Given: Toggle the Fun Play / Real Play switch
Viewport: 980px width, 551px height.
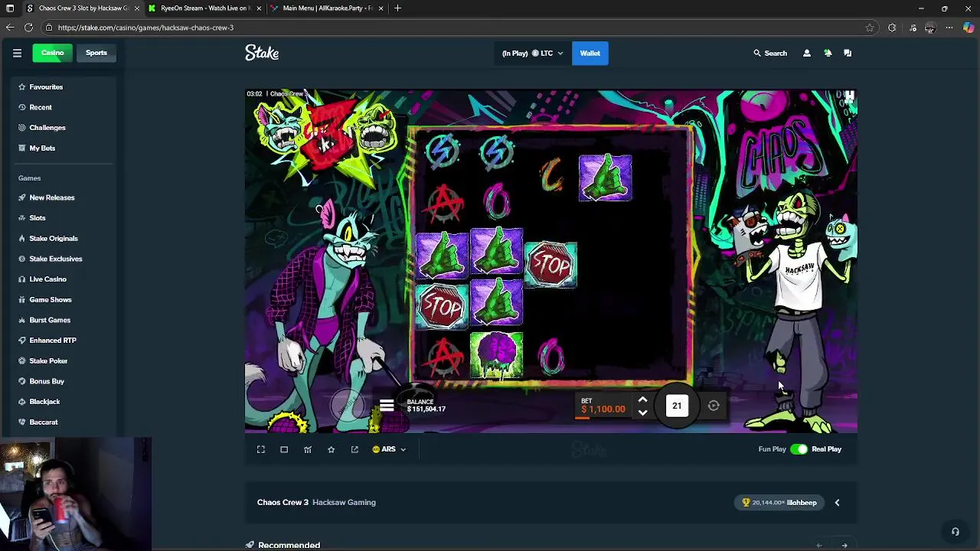Looking at the screenshot, I should tap(799, 449).
